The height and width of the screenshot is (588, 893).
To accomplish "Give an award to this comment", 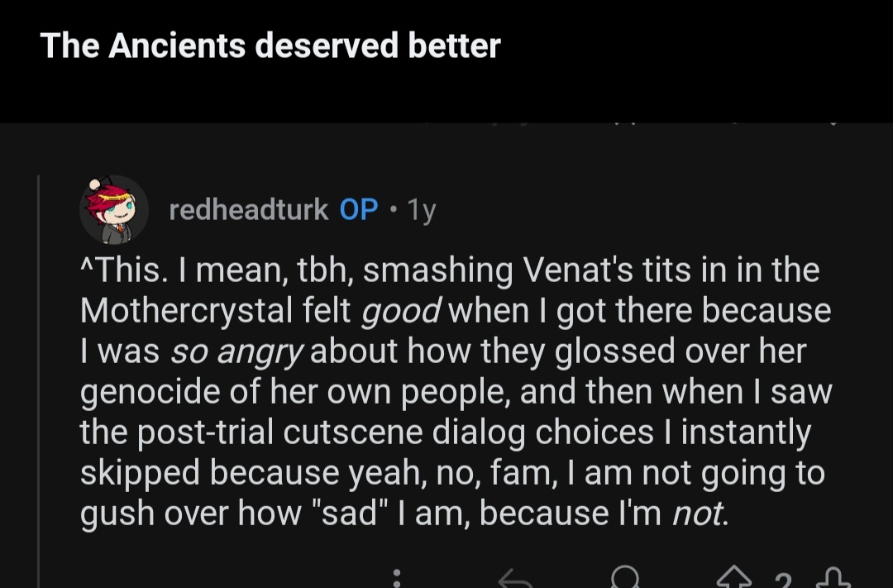I will coord(625,576).
